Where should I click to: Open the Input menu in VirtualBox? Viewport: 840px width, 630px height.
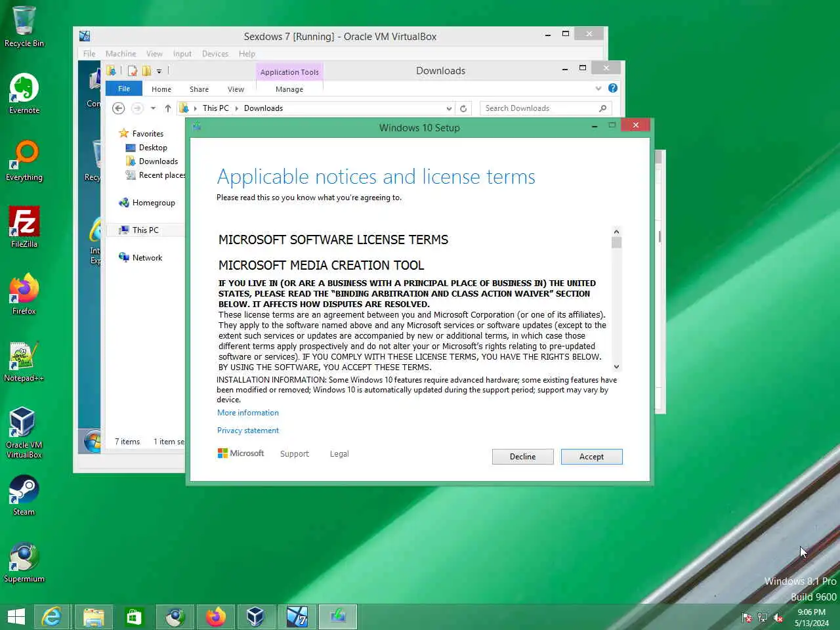pyautogui.click(x=182, y=54)
